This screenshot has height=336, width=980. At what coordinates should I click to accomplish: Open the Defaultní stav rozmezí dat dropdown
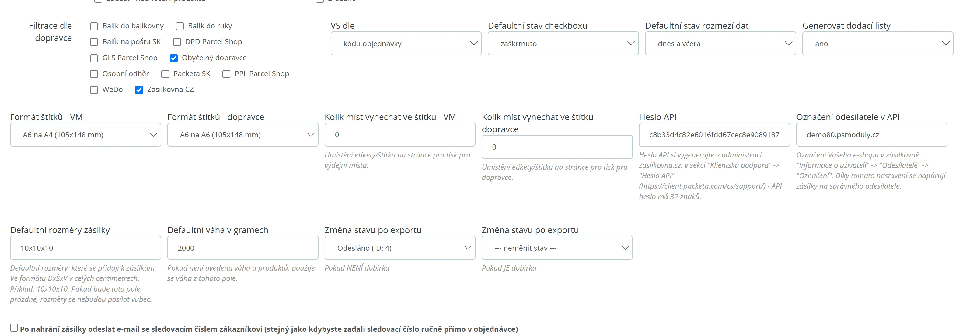tap(720, 44)
